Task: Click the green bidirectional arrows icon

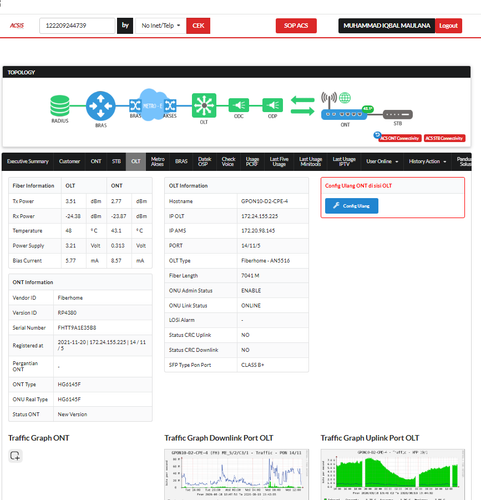Action: 302,105
